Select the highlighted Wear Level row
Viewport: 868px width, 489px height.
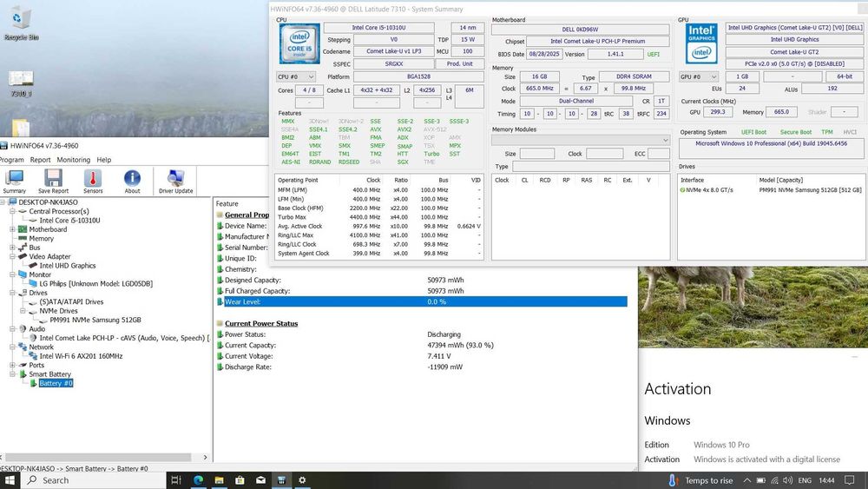(421, 301)
